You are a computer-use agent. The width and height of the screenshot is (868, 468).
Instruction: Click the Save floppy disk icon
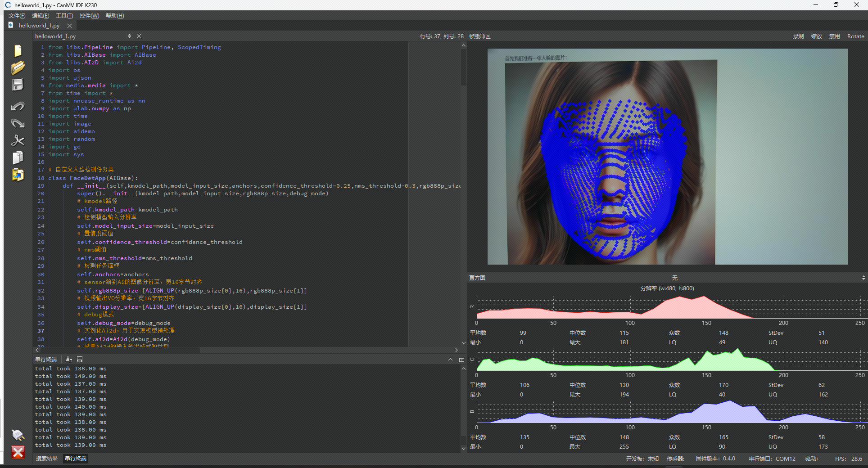18,85
